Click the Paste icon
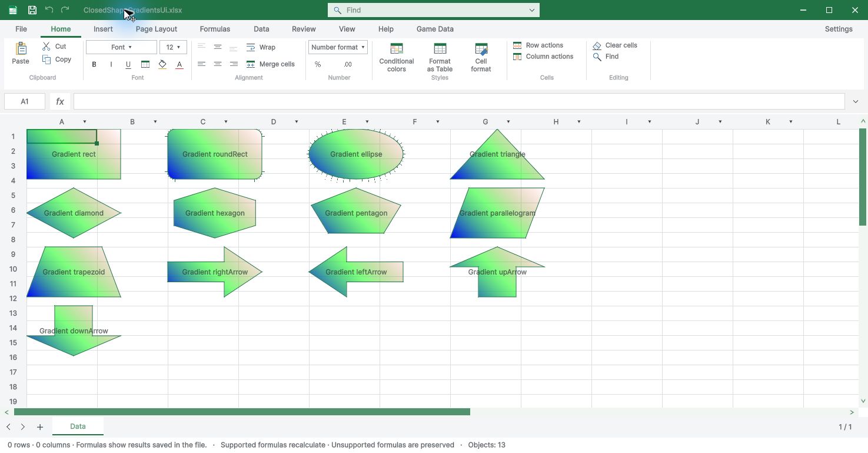The height and width of the screenshot is (453, 868). [21, 53]
